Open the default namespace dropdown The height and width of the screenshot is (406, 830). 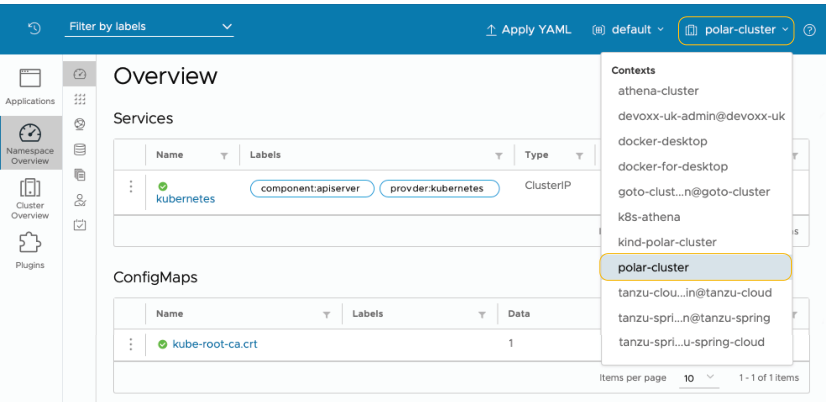click(x=627, y=30)
